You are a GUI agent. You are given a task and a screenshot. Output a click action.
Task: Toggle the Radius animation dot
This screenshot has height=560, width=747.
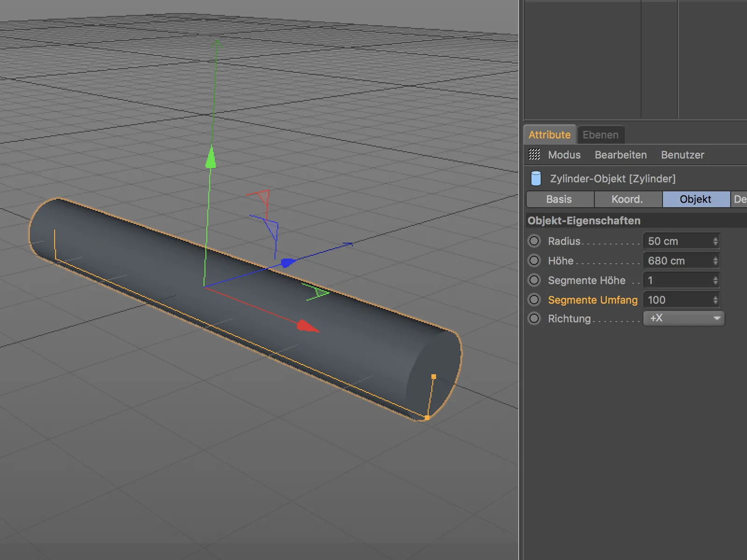534,241
